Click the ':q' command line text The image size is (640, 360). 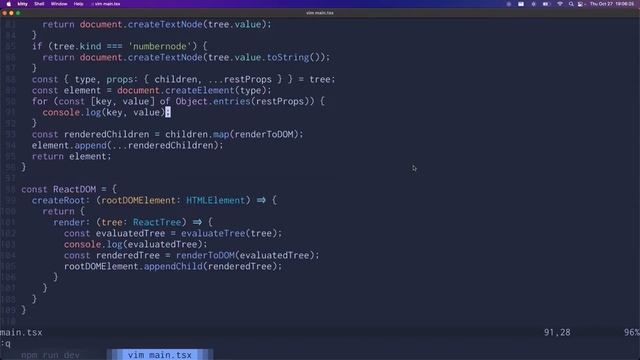point(6,344)
